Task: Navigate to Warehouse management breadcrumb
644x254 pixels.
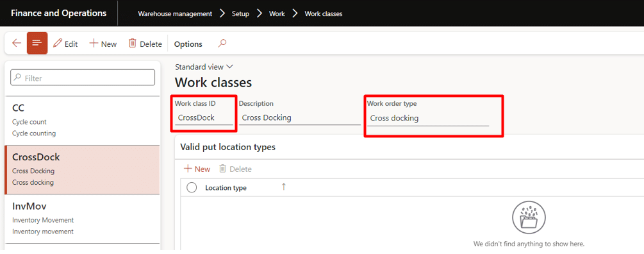Action: pyautogui.click(x=175, y=13)
